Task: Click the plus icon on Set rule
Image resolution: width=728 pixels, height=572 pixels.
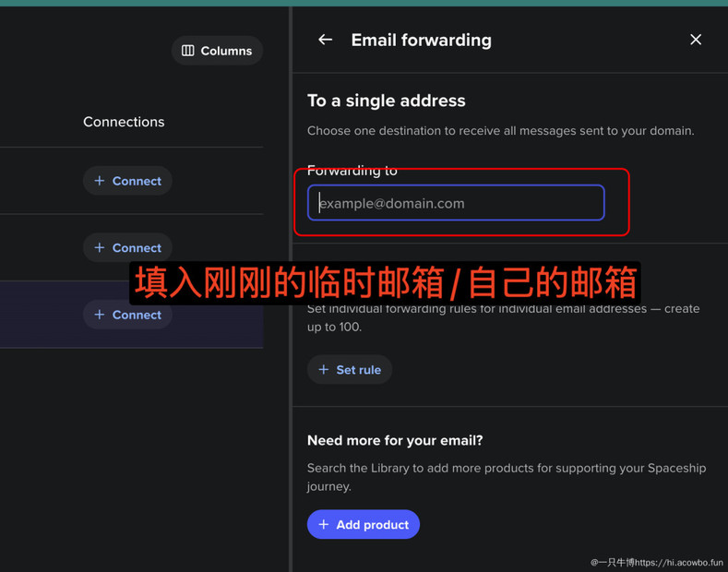Action: click(x=324, y=370)
